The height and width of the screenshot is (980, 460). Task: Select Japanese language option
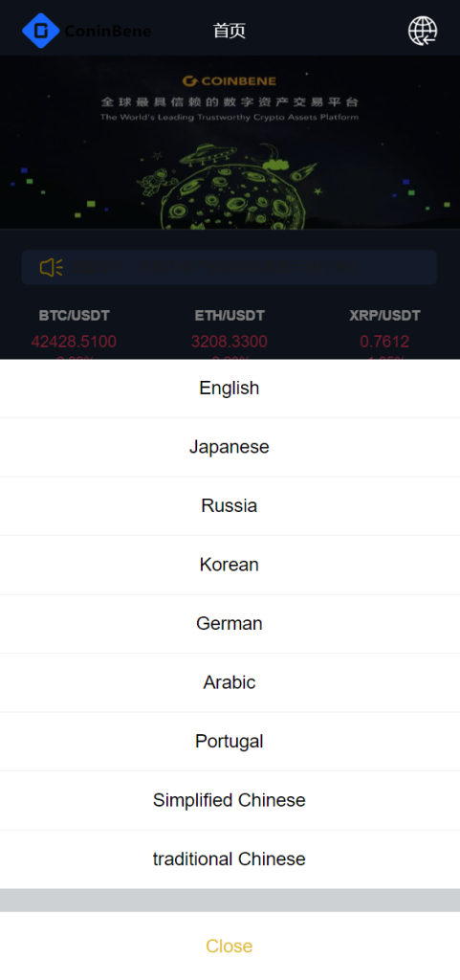coord(230,447)
